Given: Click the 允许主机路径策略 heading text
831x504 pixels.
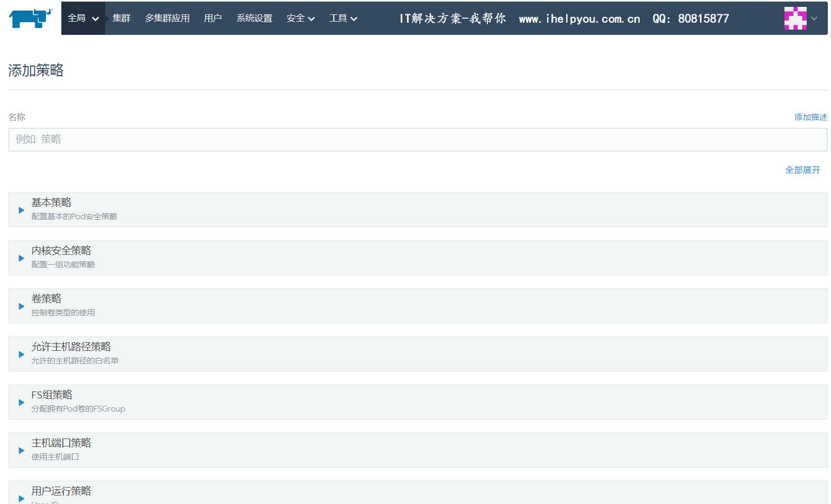Looking at the screenshot, I should [x=71, y=347].
